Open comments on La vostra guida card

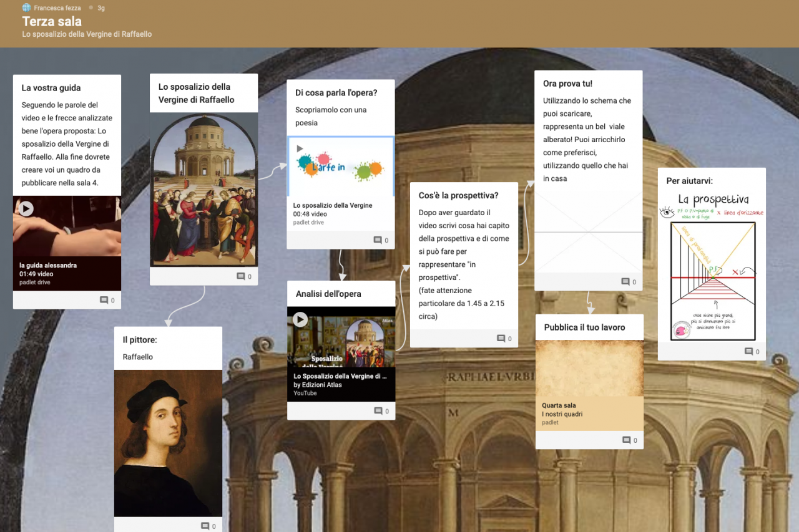coord(107,300)
